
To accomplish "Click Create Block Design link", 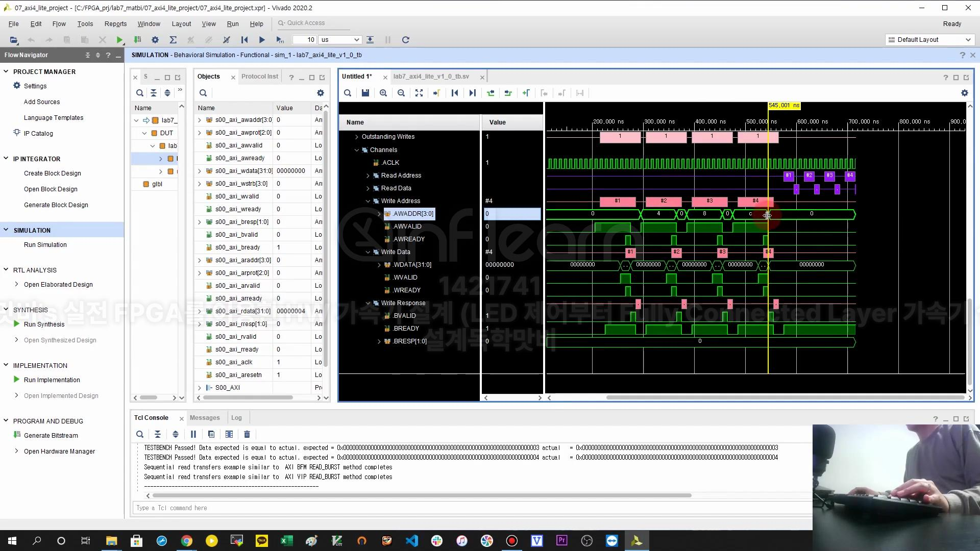I will point(53,173).
